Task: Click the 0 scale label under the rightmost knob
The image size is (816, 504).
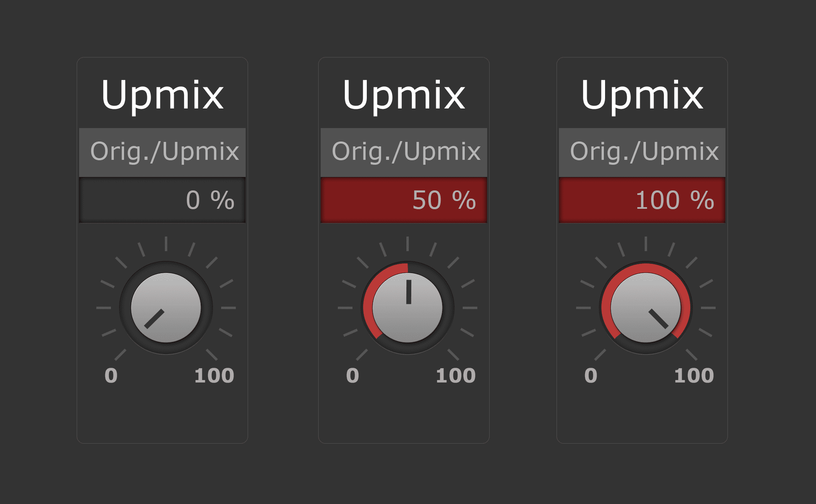Action: click(x=591, y=376)
